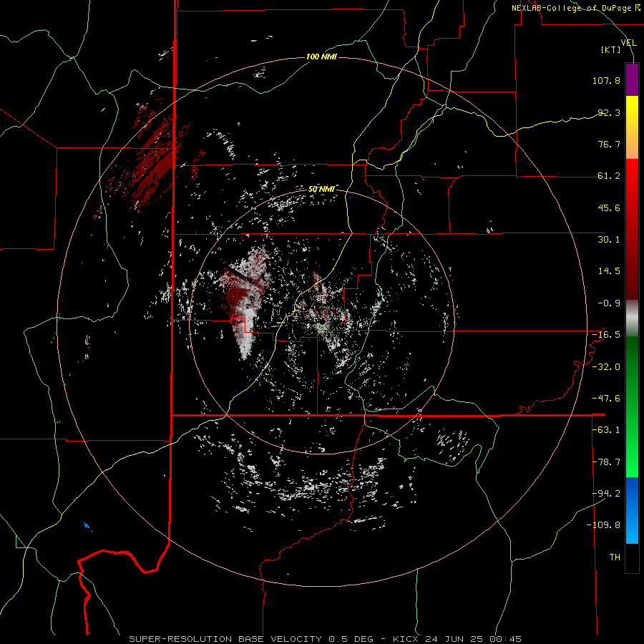Click the -109.8 velocity scale value

604,525
